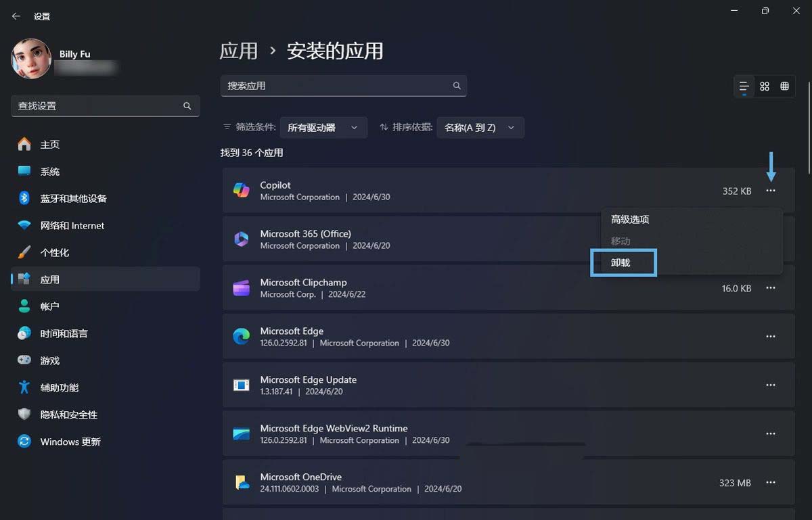Open 系统 settings category
This screenshot has height=520, width=812.
tap(106, 171)
